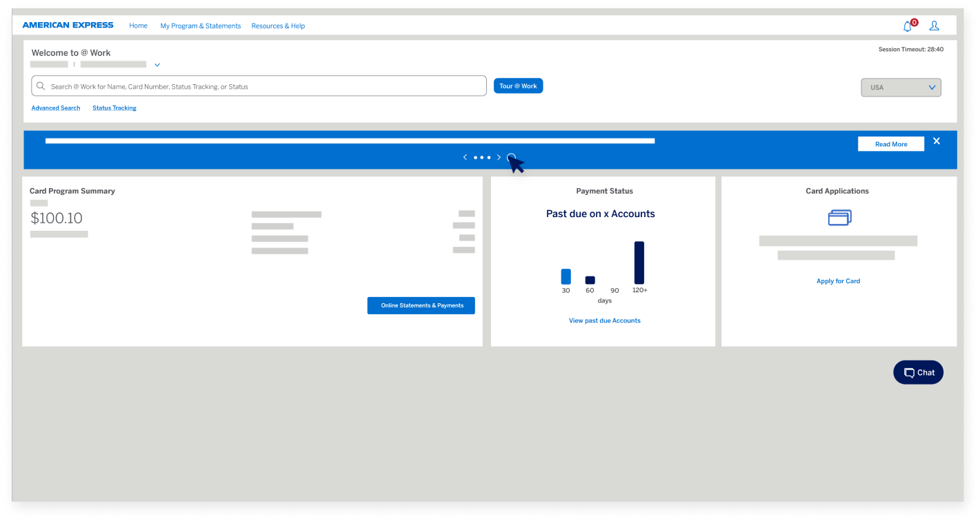Screen dimensions: 980x521
Task: Open Online Statements & Payments
Action: tap(421, 305)
